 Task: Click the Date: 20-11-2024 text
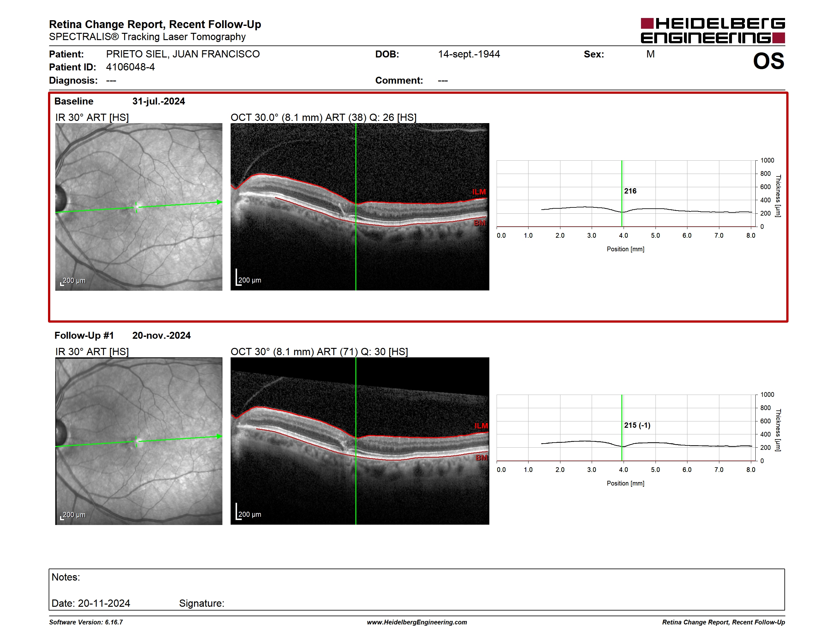[91, 604]
